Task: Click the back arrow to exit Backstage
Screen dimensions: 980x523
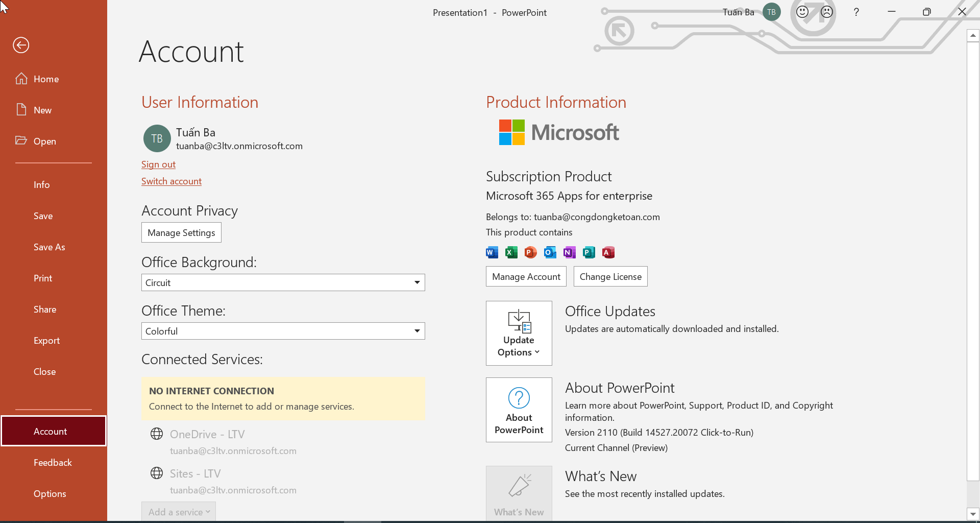Action: tap(21, 45)
